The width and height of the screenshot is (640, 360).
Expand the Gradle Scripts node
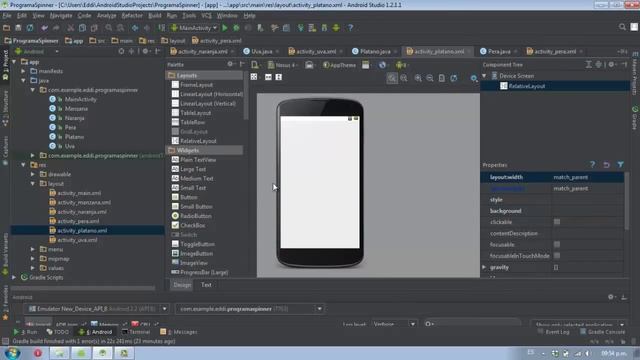click(15, 278)
